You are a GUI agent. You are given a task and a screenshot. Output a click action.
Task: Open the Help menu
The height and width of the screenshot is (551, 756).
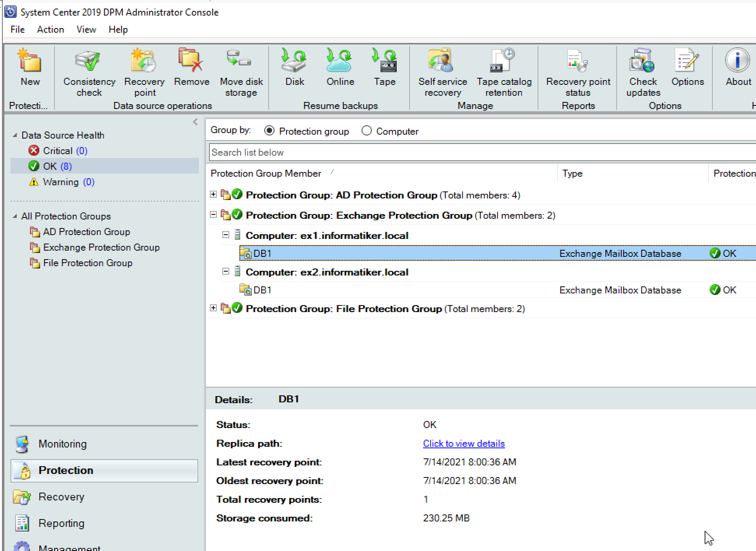tap(118, 30)
